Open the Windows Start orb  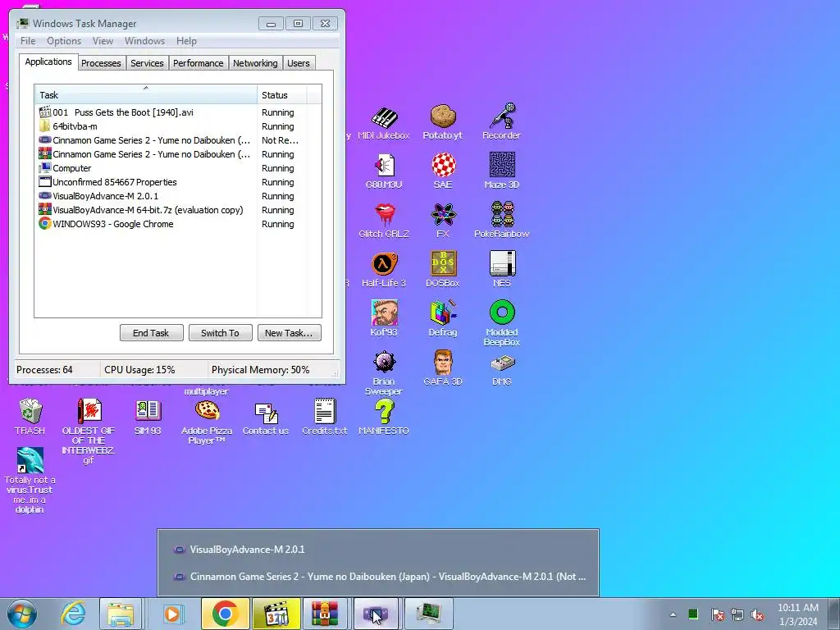[x=22, y=614]
